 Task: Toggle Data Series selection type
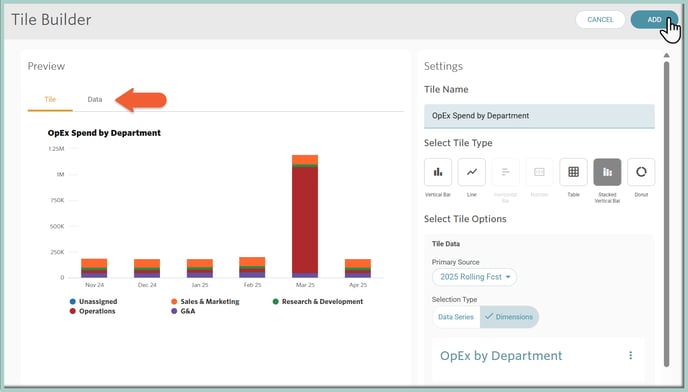[x=456, y=317]
